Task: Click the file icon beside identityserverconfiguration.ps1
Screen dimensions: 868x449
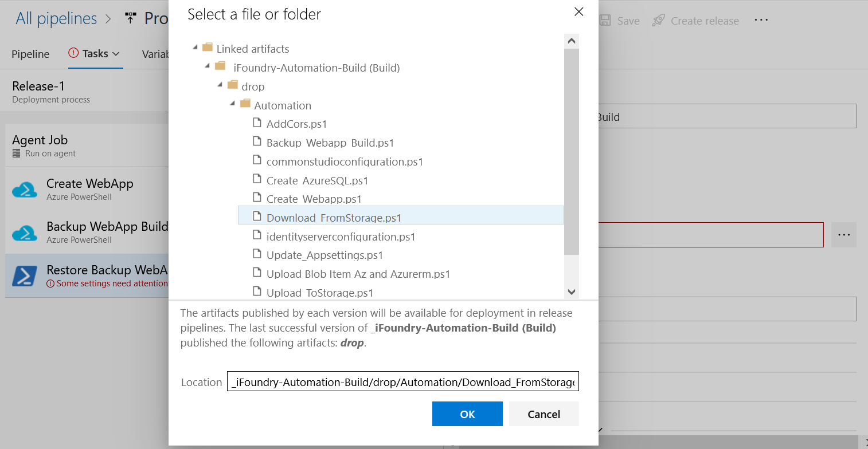Action: click(257, 235)
